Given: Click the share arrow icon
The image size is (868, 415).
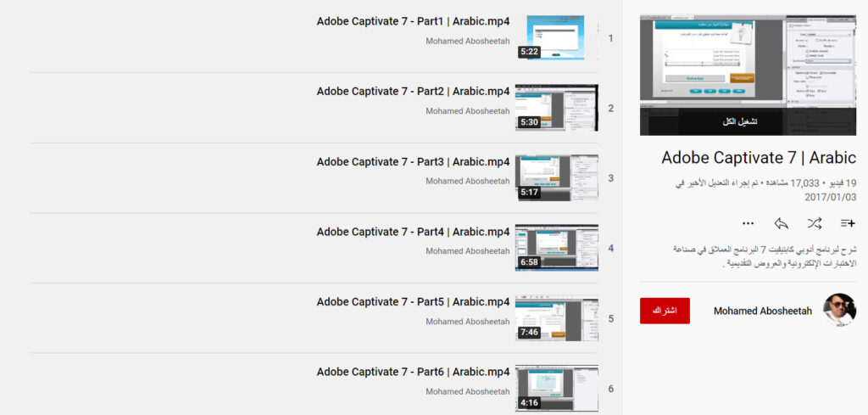Looking at the screenshot, I should [781, 223].
